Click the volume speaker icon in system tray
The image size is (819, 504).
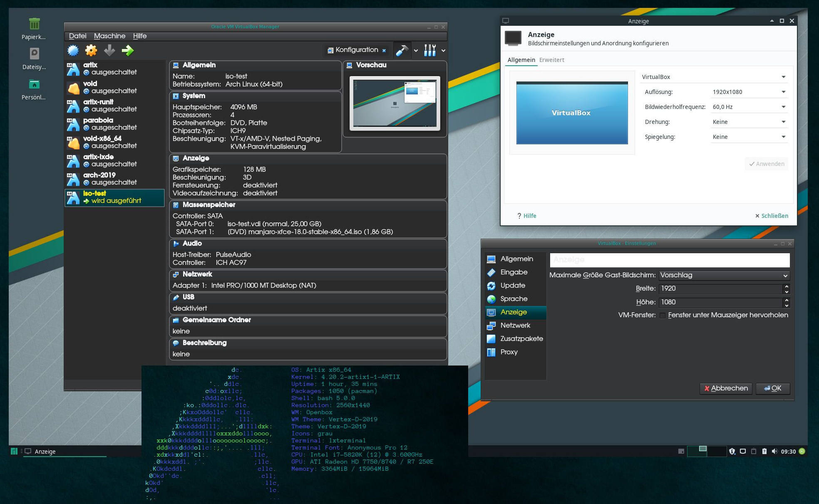[x=774, y=451]
